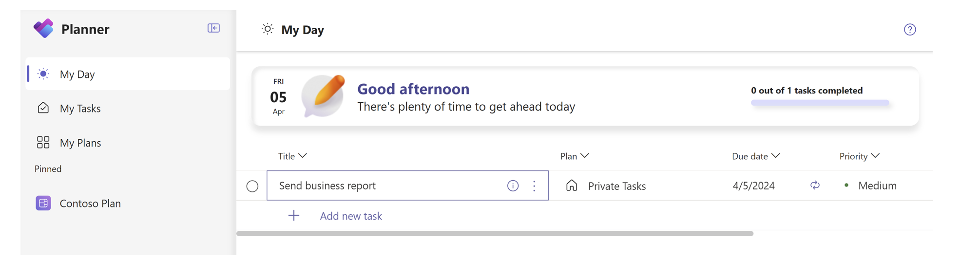The height and width of the screenshot is (280, 980).
Task: Open task details info icon
Action: 513,186
